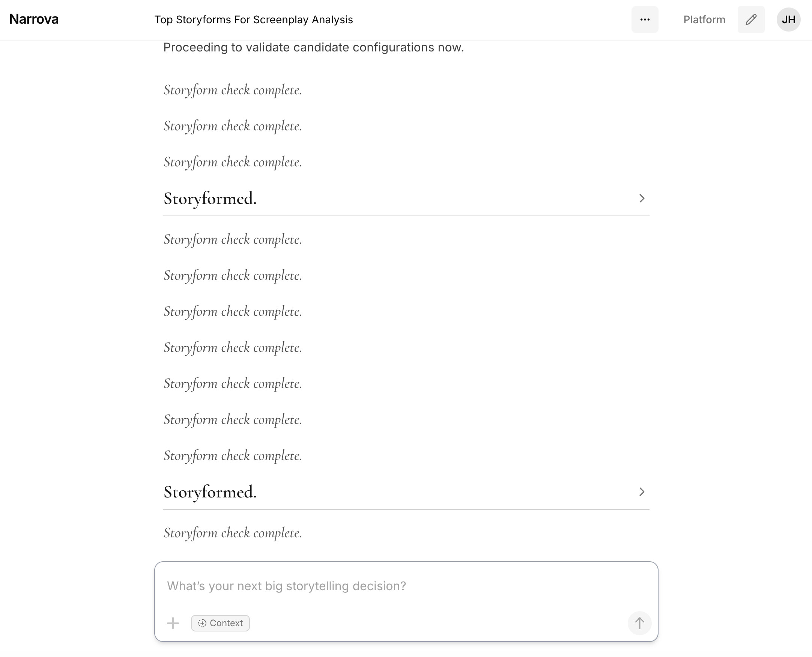
Task: Select the topmost "Storyform check complete." line
Action: (233, 90)
